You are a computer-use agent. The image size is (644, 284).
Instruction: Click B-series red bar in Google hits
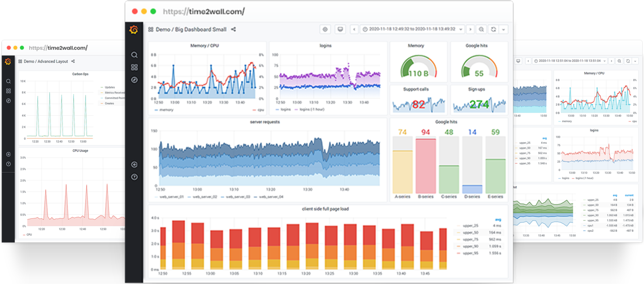(425, 166)
